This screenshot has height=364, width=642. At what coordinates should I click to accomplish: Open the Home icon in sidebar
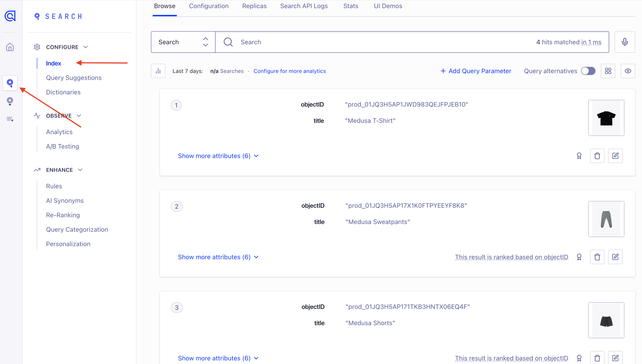[x=10, y=47]
